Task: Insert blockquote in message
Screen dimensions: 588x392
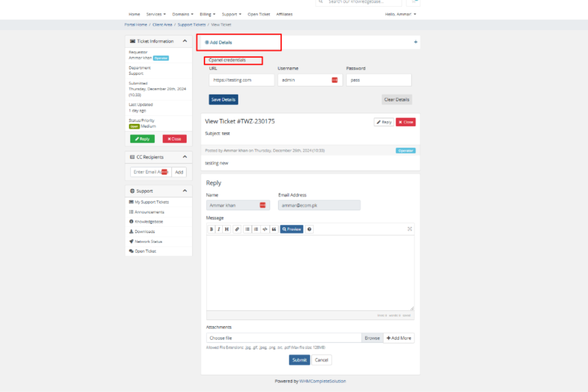Action: [x=274, y=229]
